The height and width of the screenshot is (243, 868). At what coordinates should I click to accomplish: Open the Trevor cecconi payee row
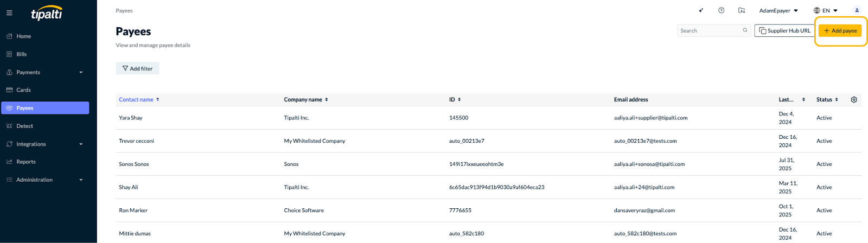click(x=488, y=141)
